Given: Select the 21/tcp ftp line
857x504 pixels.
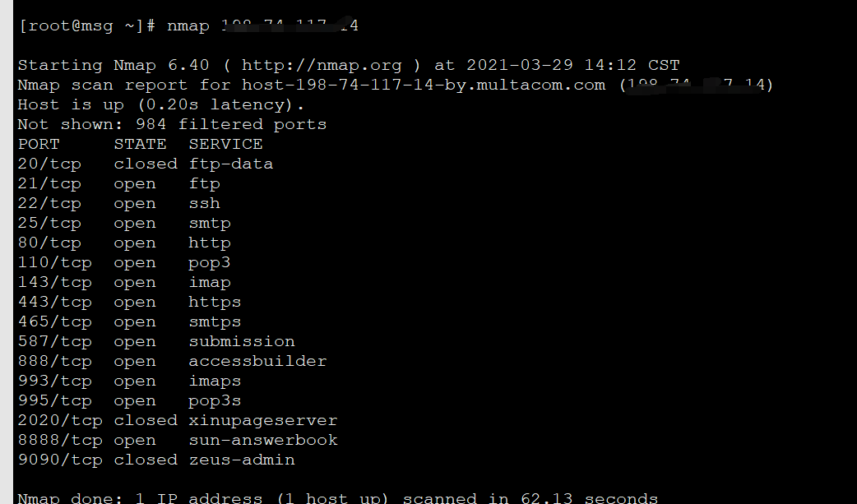Looking at the screenshot, I should pyautogui.click(x=119, y=184).
